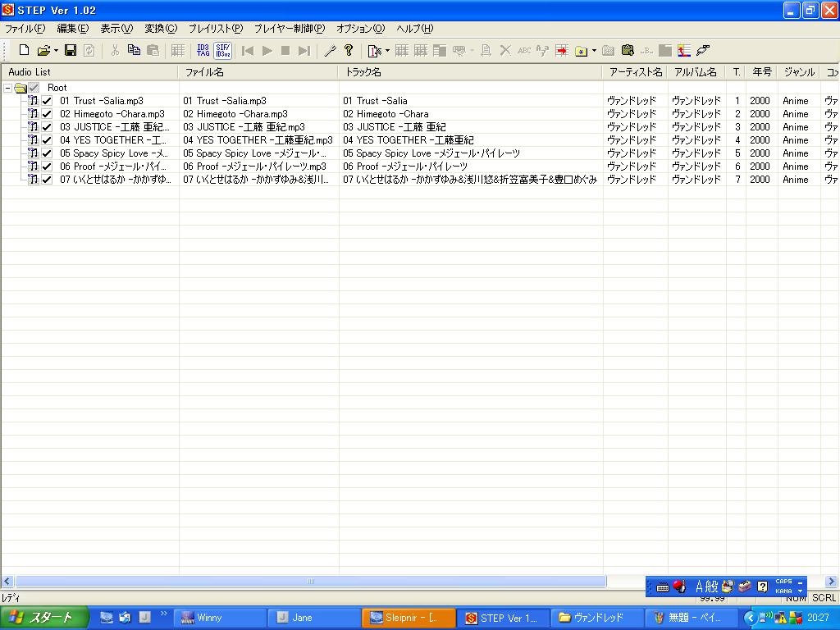840x630 pixels.
Task: Click the New file toolbar icon
Action: [24, 50]
